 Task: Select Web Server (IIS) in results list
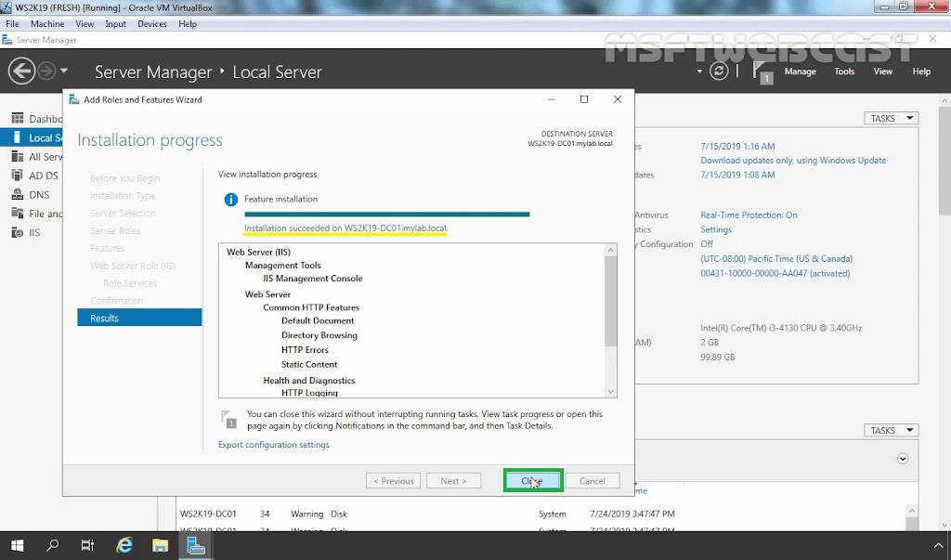258,252
